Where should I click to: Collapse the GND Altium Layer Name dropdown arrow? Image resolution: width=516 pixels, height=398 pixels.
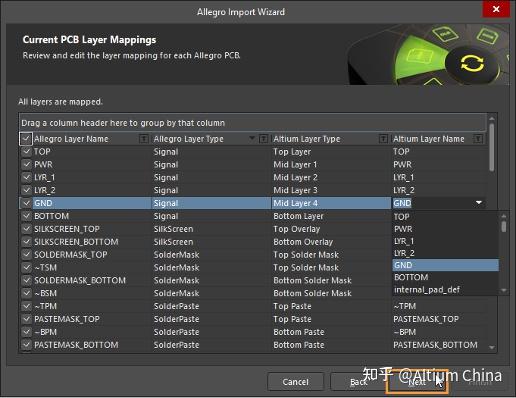pos(479,203)
